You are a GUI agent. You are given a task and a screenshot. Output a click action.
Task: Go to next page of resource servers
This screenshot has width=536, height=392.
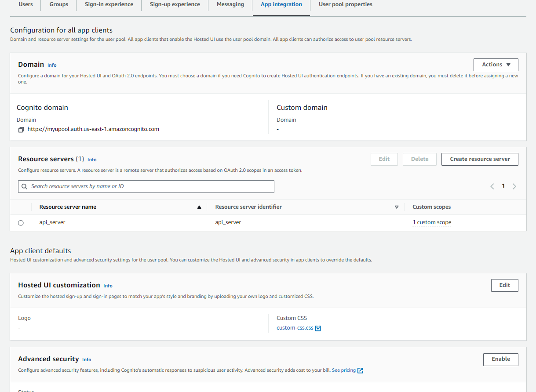[514, 186]
